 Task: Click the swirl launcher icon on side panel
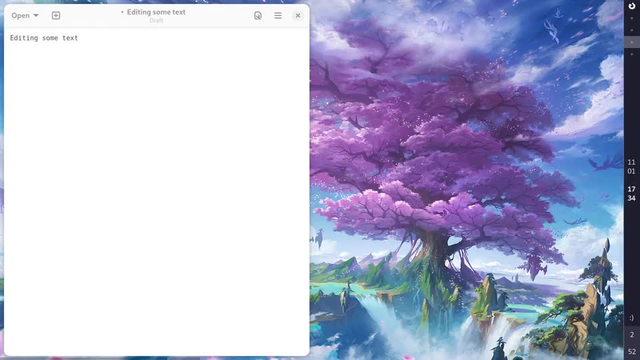click(x=632, y=6)
